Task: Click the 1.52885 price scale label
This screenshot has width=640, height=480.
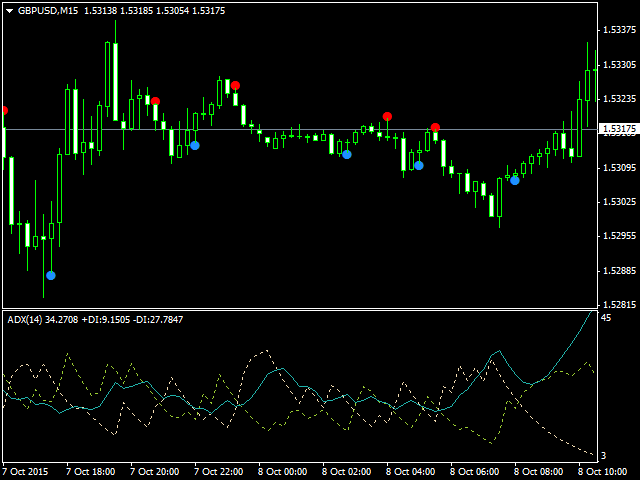Action: tap(619, 271)
